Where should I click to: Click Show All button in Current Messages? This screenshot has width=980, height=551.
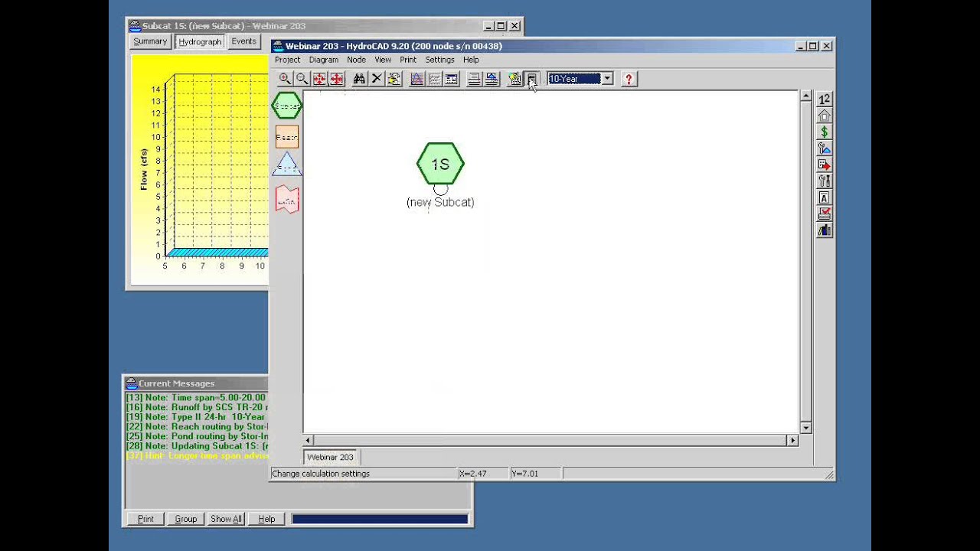226,519
